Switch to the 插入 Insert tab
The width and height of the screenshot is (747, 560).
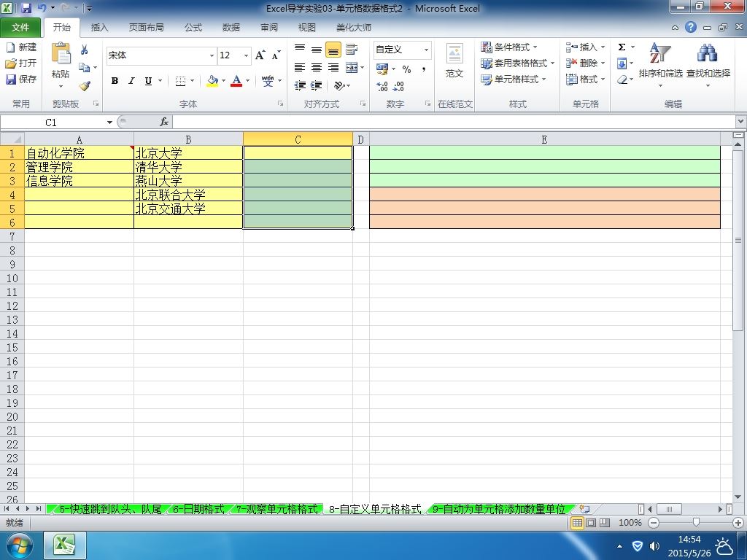pyautogui.click(x=99, y=28)
